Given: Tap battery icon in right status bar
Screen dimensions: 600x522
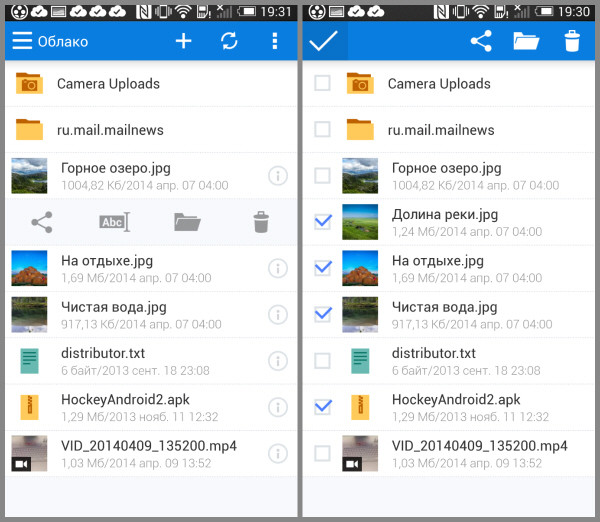Looking at the screenshot, I should point(544,12).
